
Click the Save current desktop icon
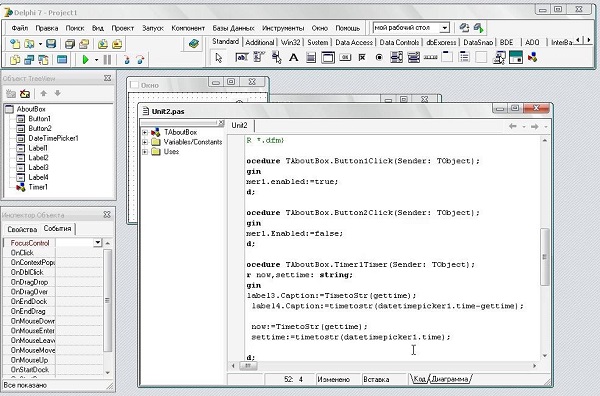(464, 28)
